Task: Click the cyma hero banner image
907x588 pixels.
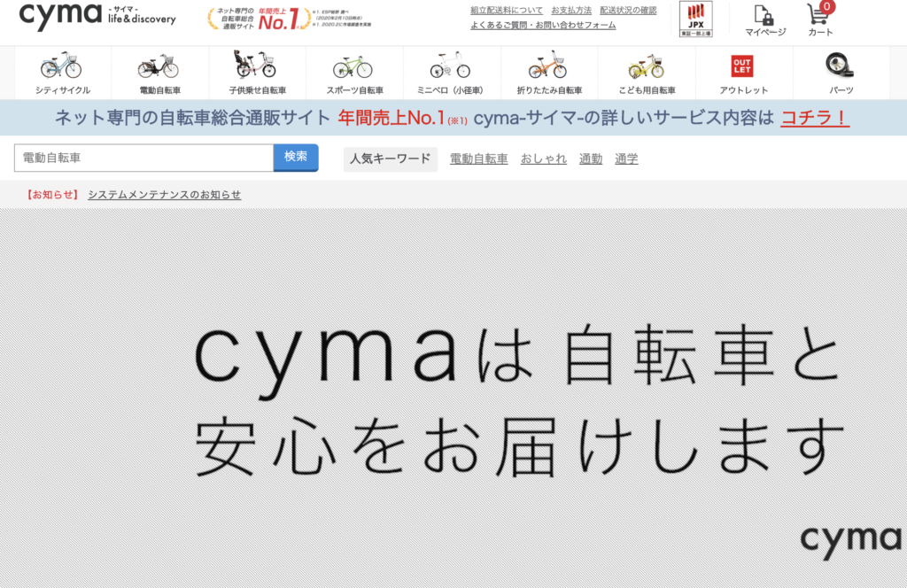Action: tap(453, 398)
